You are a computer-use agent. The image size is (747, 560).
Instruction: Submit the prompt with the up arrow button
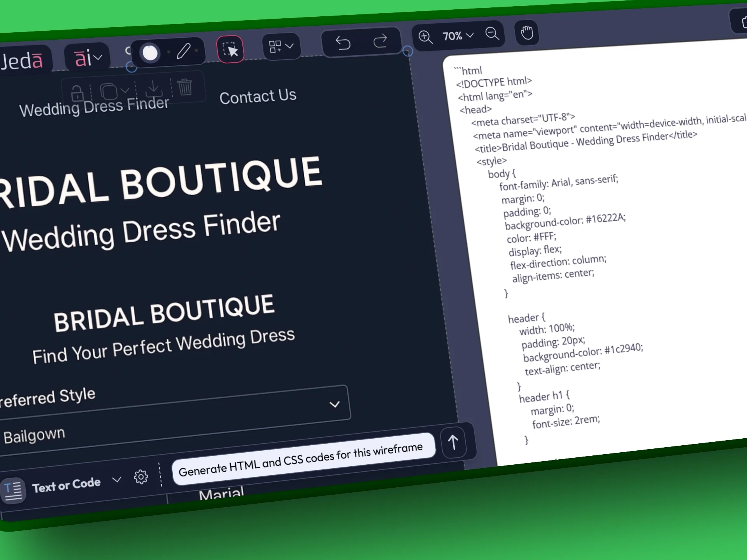(453, 443)
